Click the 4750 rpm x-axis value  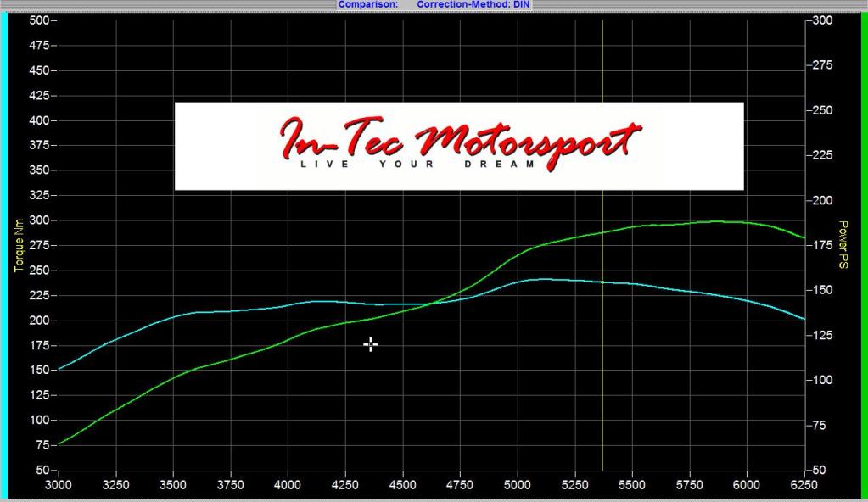(460, 485)
